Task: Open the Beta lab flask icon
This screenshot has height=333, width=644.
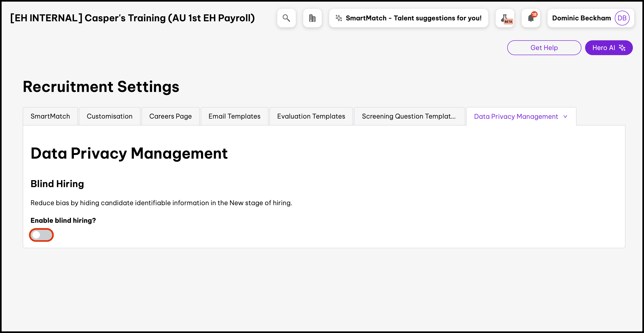Action: (x=505, y=18)
